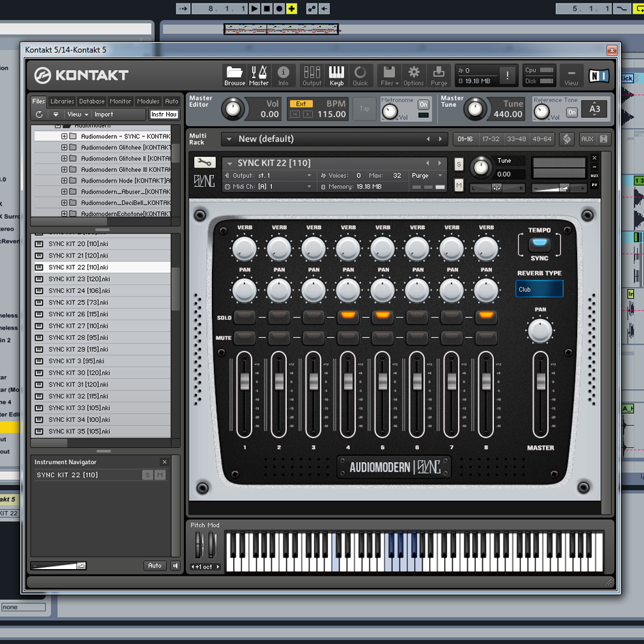
Task: Toggle Auto preview button
Action: (x=155, y=566)
